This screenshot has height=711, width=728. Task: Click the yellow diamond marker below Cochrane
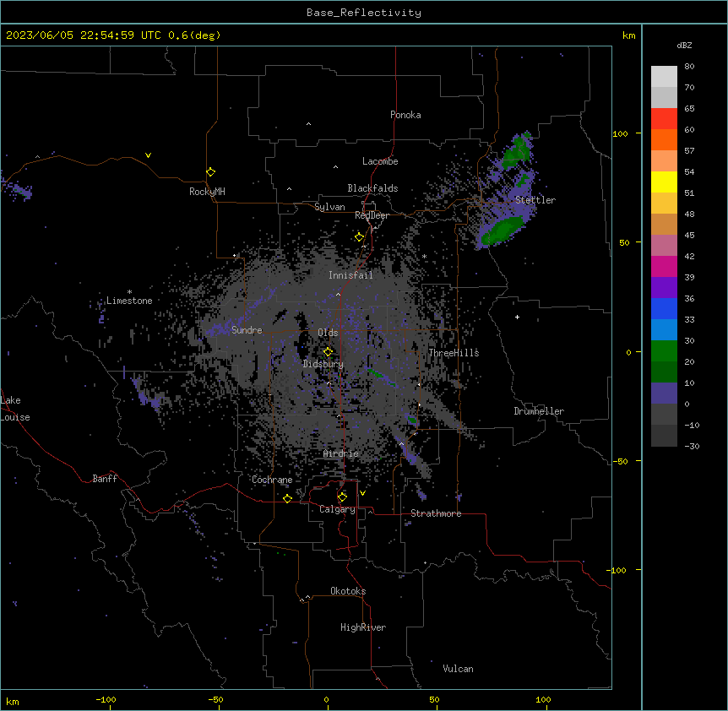(288, 498)
